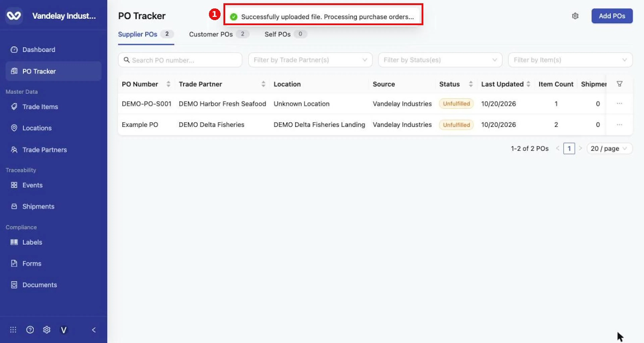Screen dimensions: 644x343
Task: Click the success notification message
Action: pos(322,17)
